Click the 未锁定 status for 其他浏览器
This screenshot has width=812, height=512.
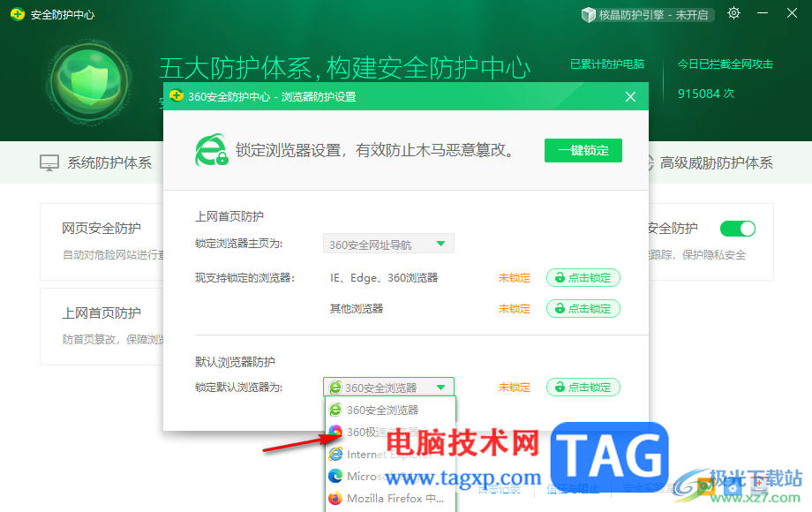(x=515, y=309)
